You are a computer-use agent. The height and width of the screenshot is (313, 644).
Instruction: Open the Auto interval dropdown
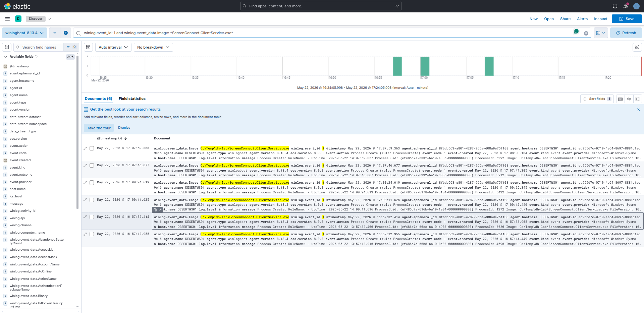(113, 47)
